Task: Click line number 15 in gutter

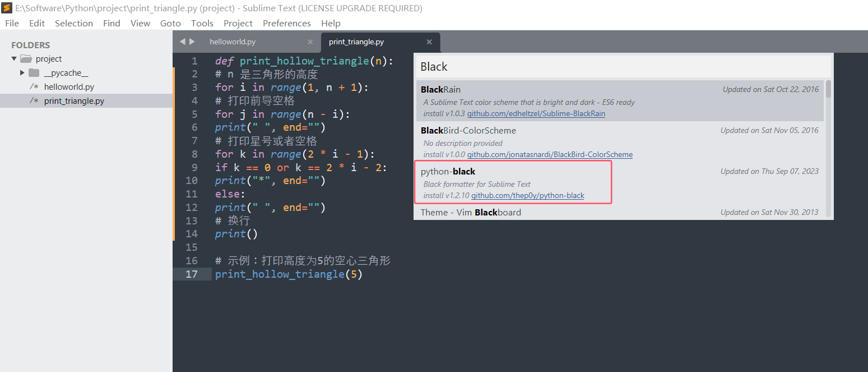Action: [192, 247]
